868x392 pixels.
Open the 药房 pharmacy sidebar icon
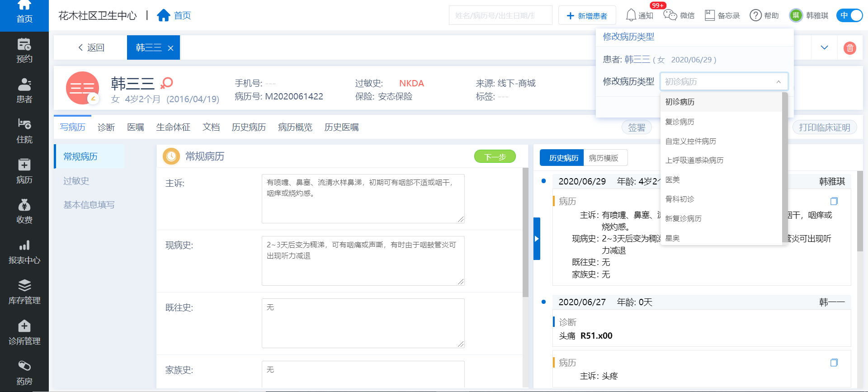(24, 366)
